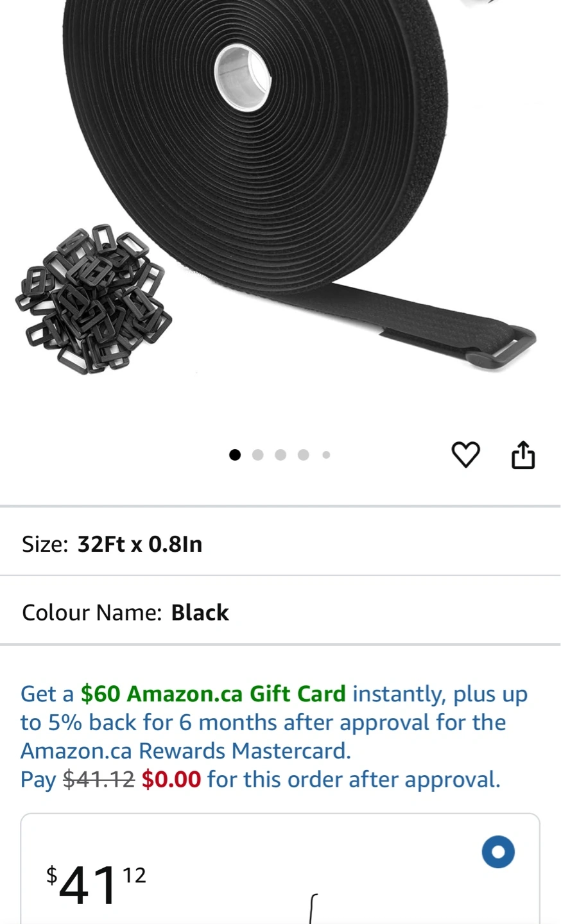Select the small fifth carousel dot
561x924 pixels.
326,455
